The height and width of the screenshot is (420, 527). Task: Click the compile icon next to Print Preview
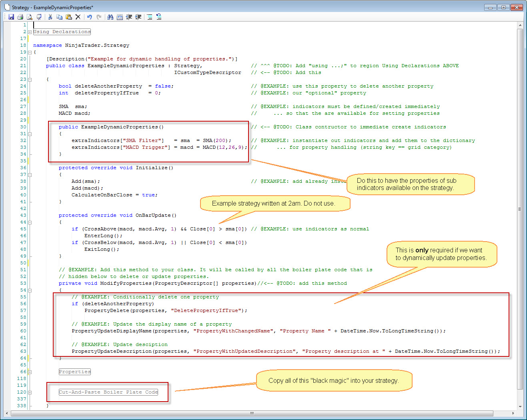click(x=39, y=17)
